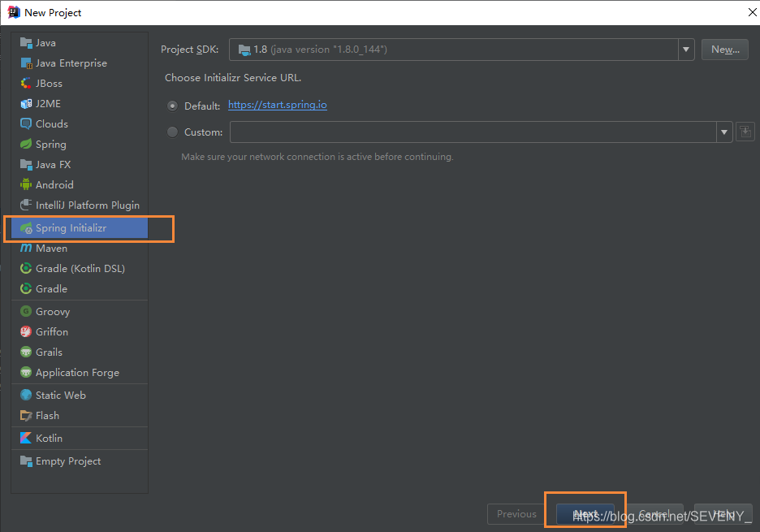This screenshot has height=532, width=760.
Task: Proceed with the Next button
Action: (x=585, y=514)
